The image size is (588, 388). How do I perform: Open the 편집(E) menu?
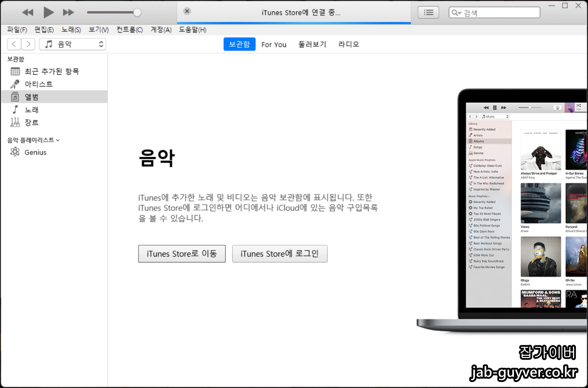point(44,30)
